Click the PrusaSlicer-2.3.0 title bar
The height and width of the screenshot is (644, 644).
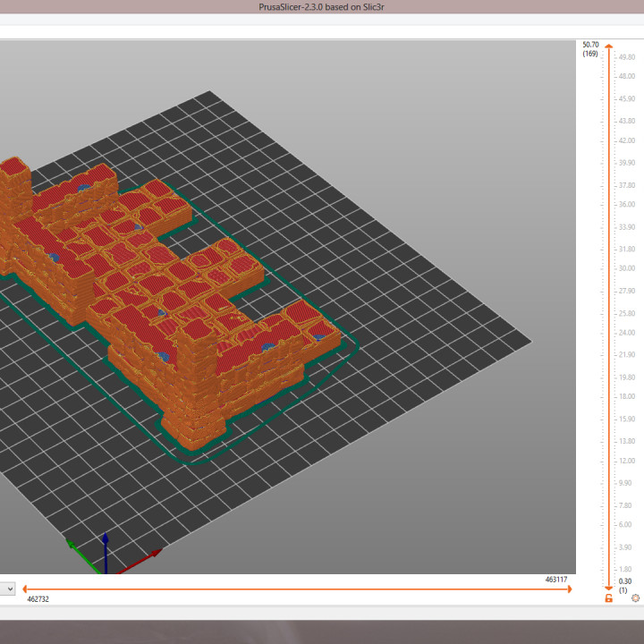pyautogui.click(x=322, y=7)
